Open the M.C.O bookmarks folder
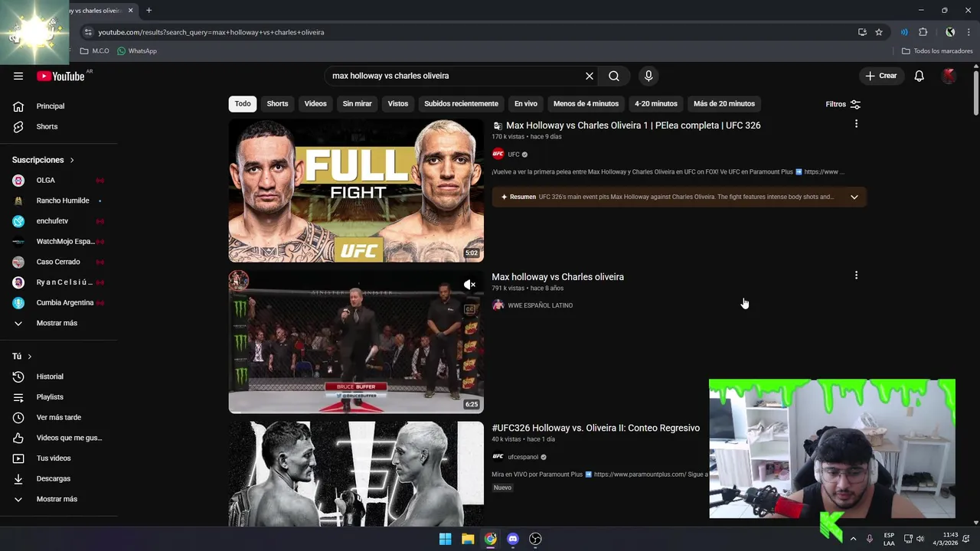Viewport: 980px width, 551px height. pos(95,51)
